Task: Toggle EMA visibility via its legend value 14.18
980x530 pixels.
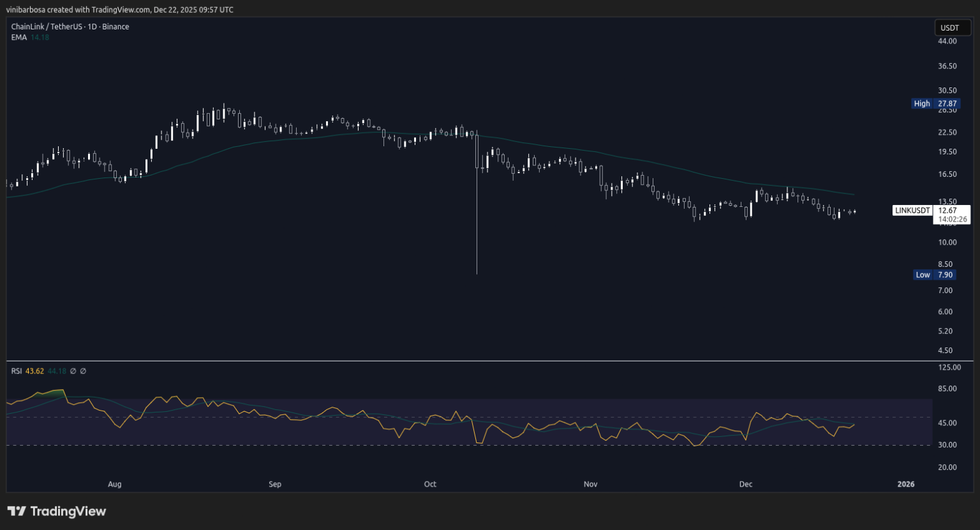Action: click(39, 37)
